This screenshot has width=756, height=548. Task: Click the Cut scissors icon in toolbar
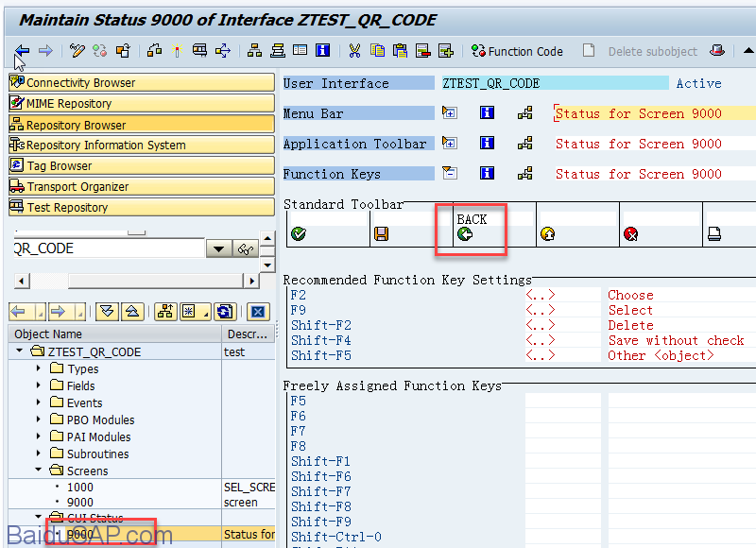tap(354, 51)
